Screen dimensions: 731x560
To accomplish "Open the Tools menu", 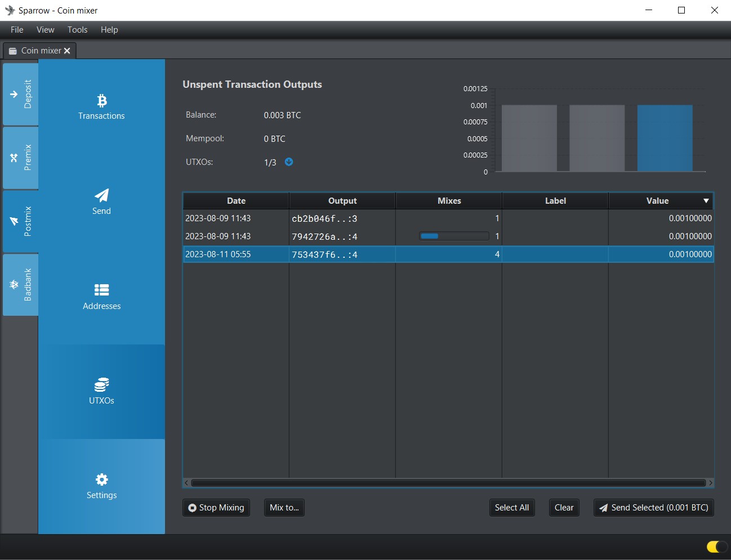I will tap(77, 30).
